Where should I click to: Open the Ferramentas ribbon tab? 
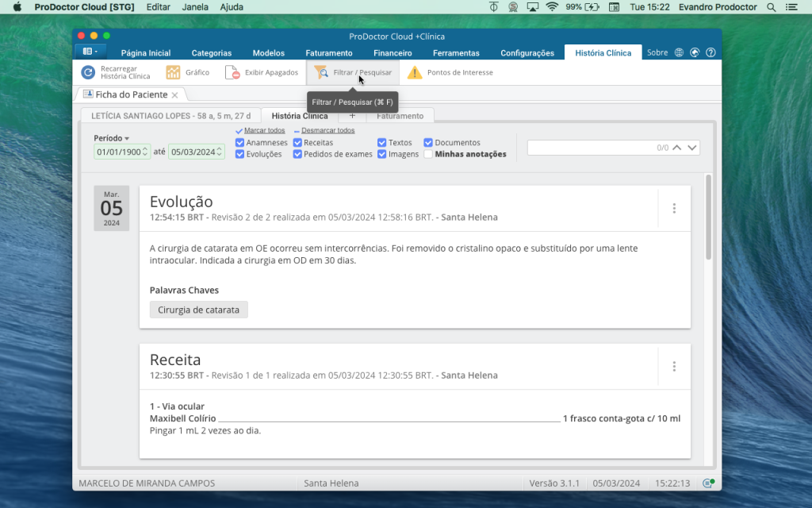456,53
